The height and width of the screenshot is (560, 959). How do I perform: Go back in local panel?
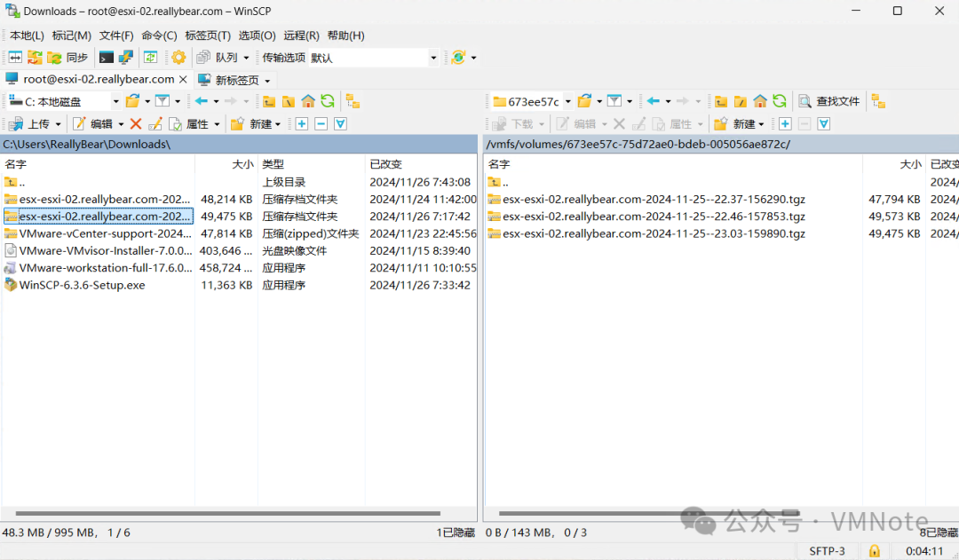click(x=202, y=101)
